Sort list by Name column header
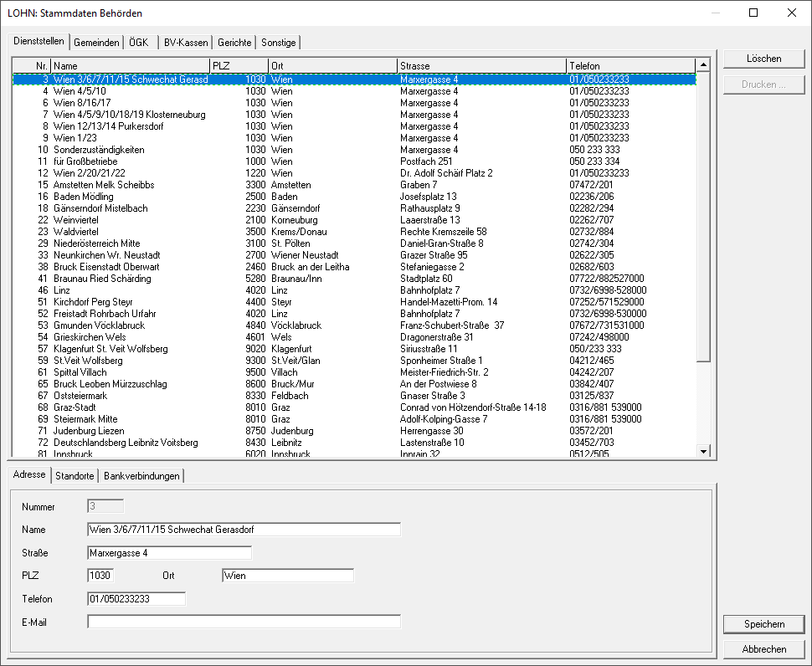This screenshot has width=812, height=666. pyautogui.click(x=130, y=65)
